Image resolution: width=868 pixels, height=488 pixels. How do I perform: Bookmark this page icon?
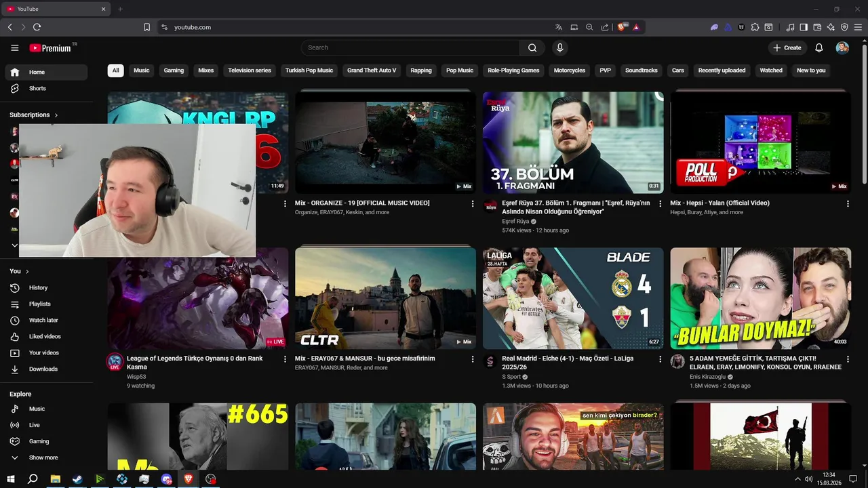146,27
